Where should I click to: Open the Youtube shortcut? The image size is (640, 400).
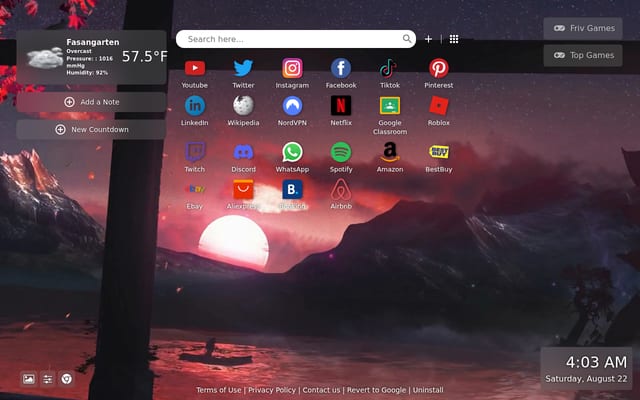[x=195, y=68]
